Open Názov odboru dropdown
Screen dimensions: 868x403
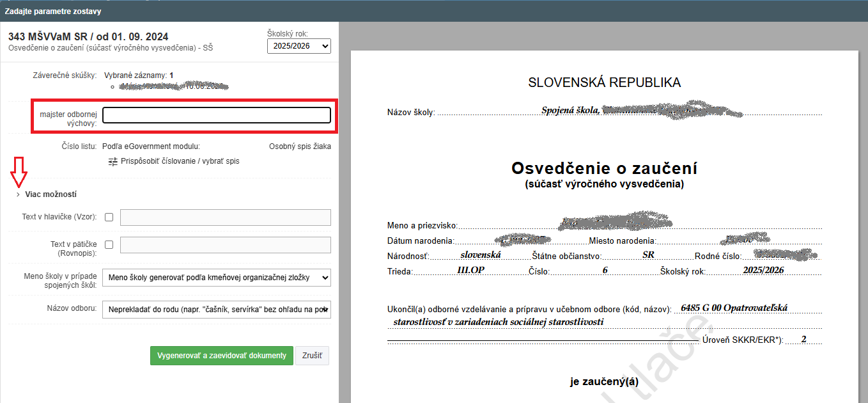tap(217, 310)
